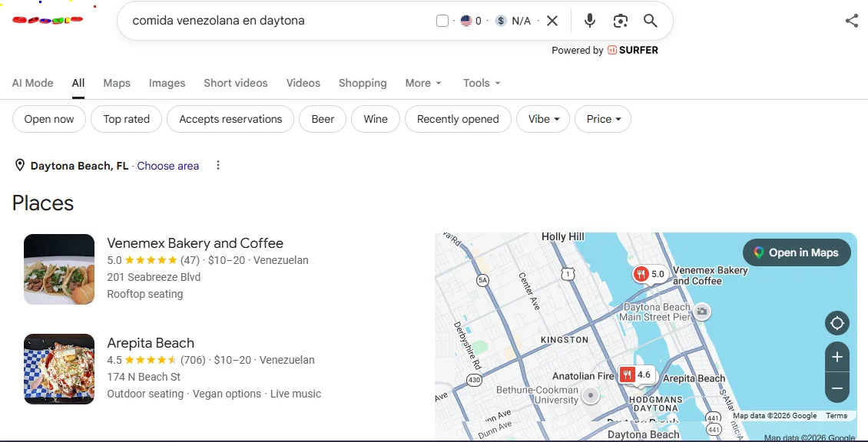Toggle the Wine filter chip
Viewport: 868px width, 442px height.
coord(376,119)
